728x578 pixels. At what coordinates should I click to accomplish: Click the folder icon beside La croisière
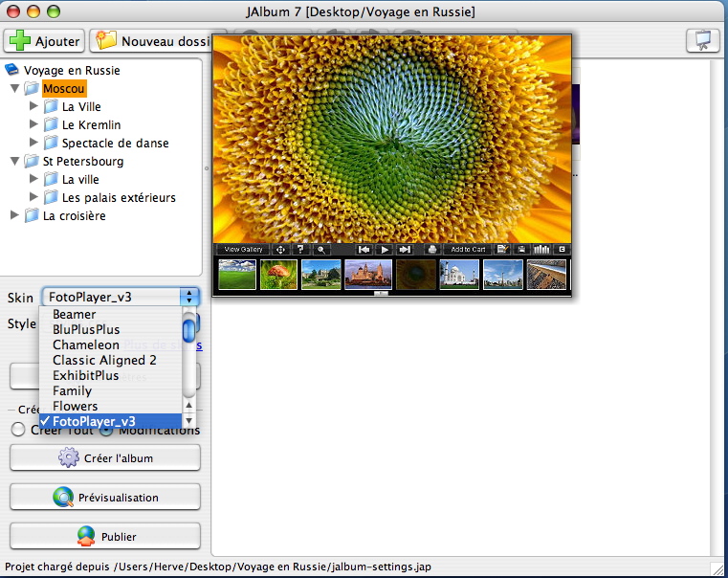pos(32,215)
